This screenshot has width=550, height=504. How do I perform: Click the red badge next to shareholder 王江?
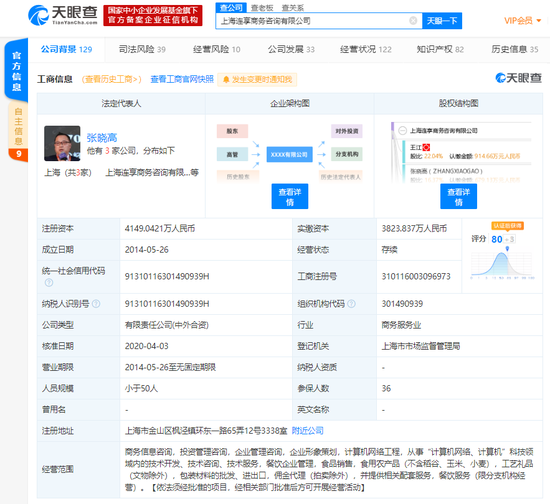pos(426,147)
